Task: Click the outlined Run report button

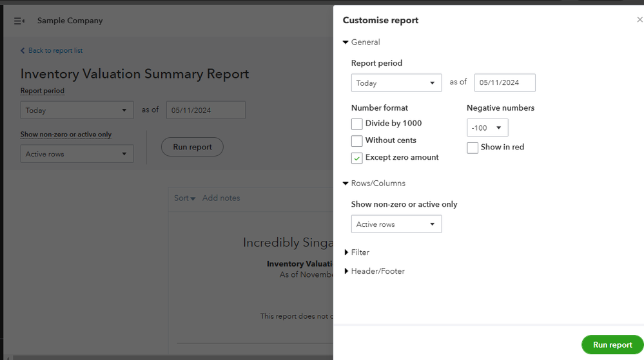Action: 192,147
